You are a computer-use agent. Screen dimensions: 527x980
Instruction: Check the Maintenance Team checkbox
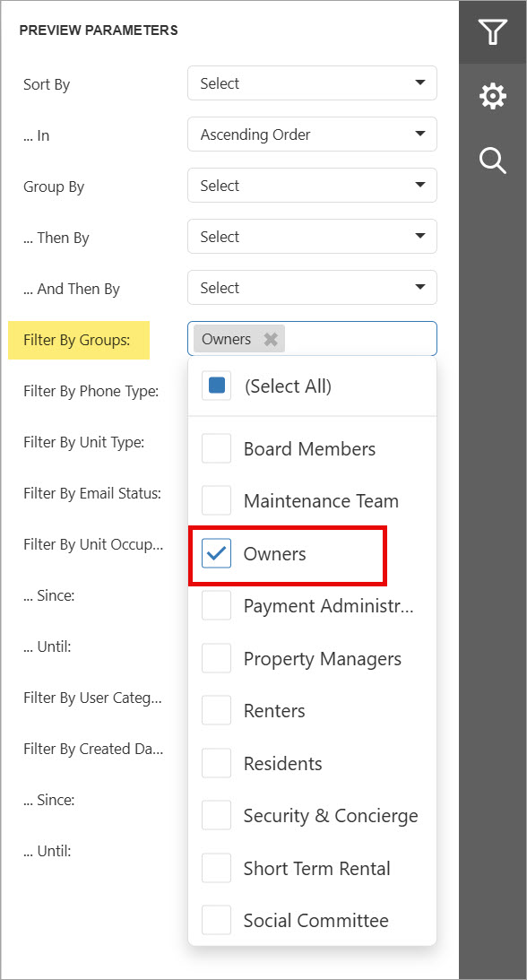point(217,501)
